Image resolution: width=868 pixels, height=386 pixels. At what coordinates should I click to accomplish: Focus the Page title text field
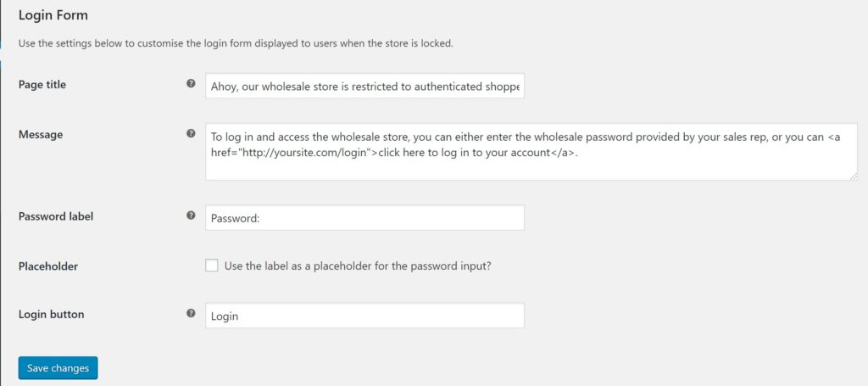(364, 86)
